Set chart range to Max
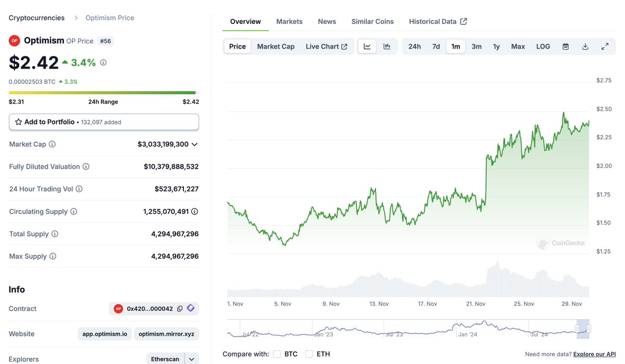 coord(518,46)
